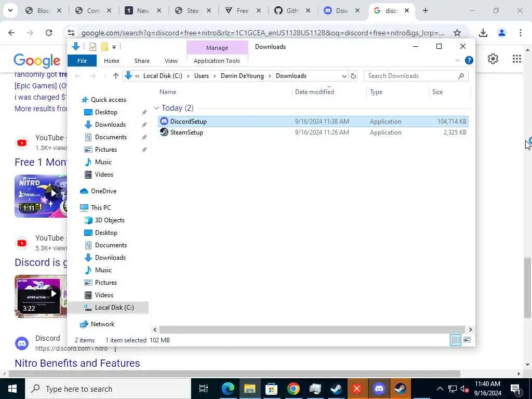Screen dimensions: 532x399
Task: Click Darrin DeYoung in address breadcrumb
Action: click(242, 76)
